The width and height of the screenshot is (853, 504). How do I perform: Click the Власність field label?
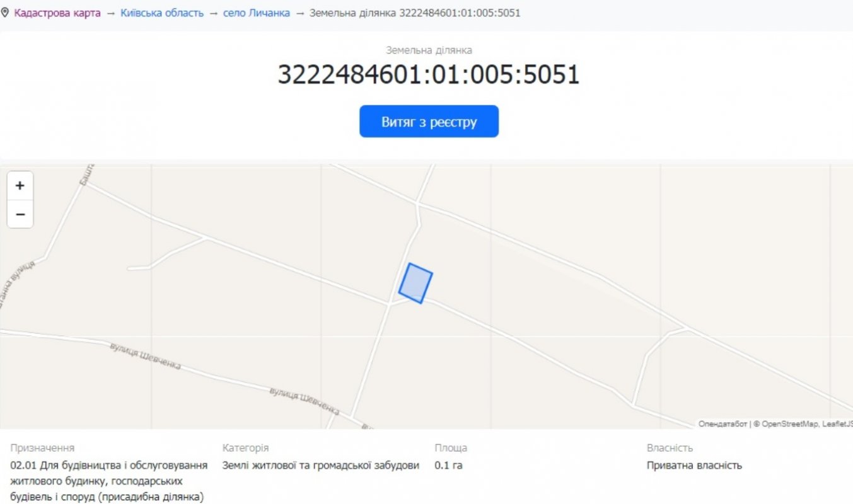(x=670, y=448)
